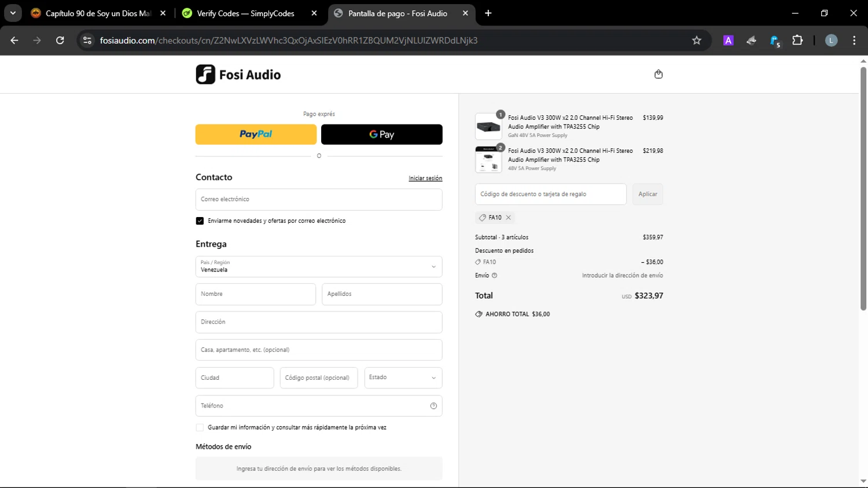
Task: Click the Fosi Audio logo
Action: (238, 75)
